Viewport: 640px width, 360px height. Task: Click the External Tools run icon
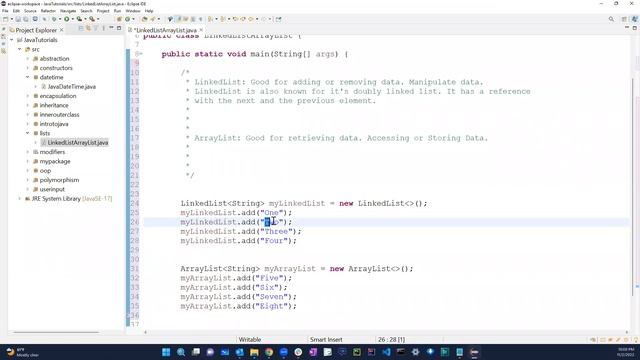click(x=92, y=19)
